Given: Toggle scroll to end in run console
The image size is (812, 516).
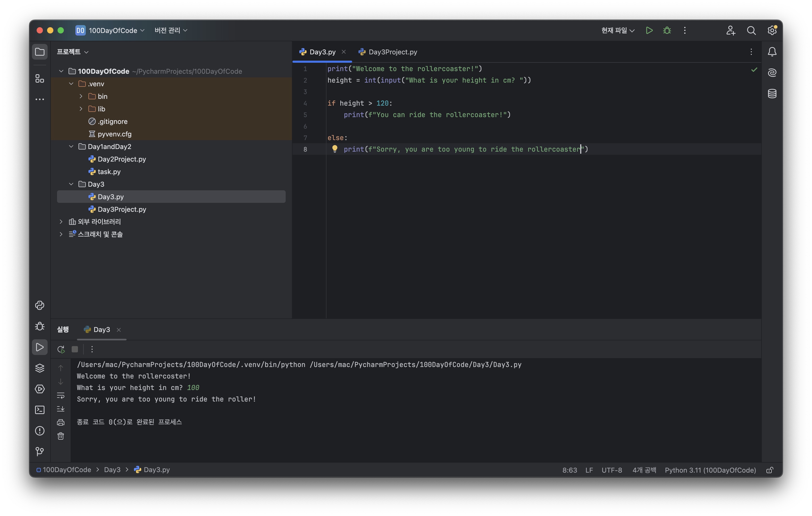Looking at the screenshot, I should [61, 409].
